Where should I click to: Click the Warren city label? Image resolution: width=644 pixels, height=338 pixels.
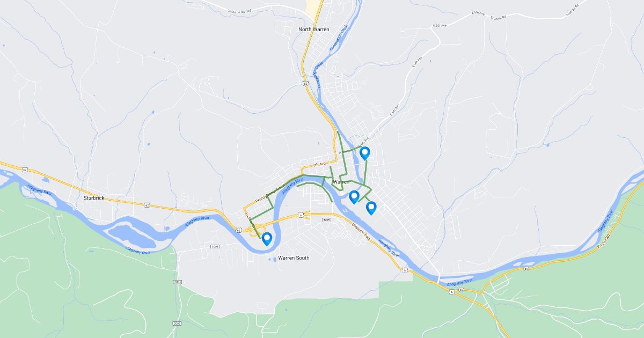pyautogui.click(x=341, y=182)
